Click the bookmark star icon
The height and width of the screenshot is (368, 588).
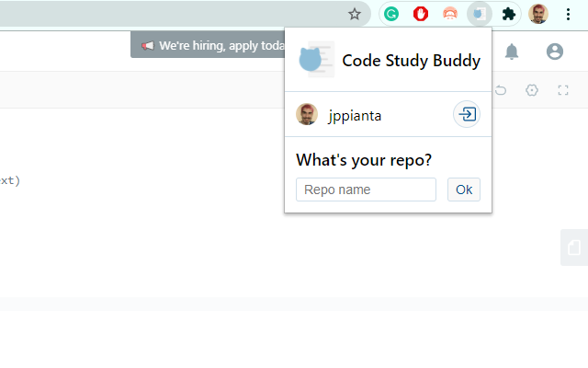[355, 14]
